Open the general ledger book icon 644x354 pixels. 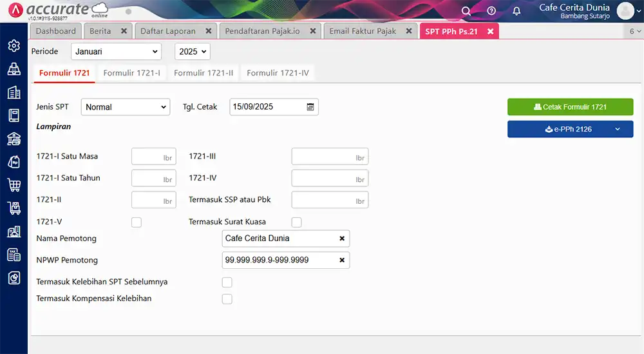(x=14, y=115)
